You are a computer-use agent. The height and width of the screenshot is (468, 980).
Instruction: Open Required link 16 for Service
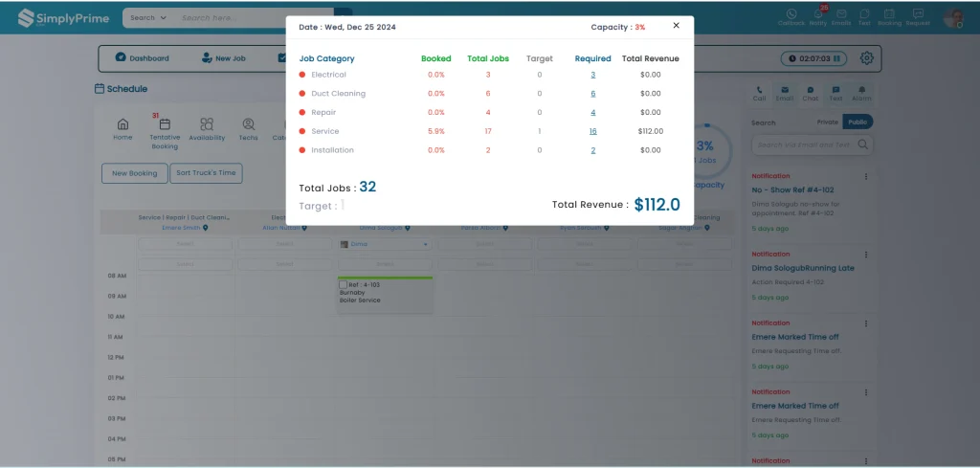coord(592,131)
